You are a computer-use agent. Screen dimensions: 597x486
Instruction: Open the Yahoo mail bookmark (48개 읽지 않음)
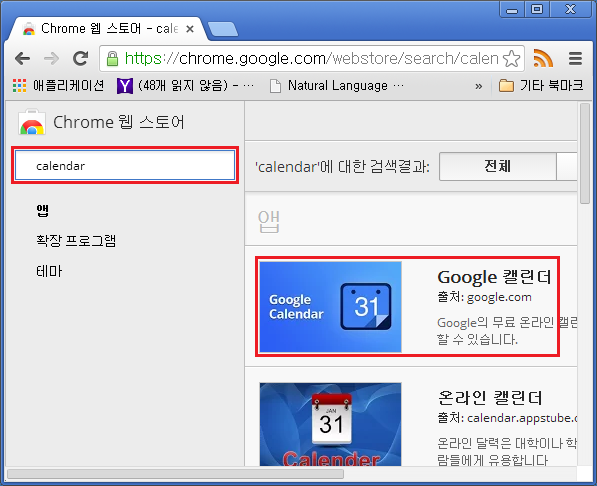pyautogui.click(x=185, y=86)
